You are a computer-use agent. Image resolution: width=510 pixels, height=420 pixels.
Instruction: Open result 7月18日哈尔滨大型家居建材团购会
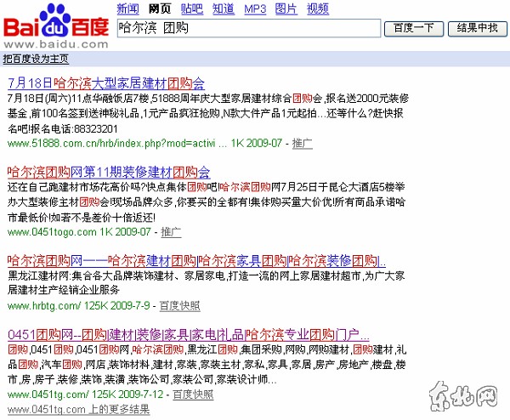(106, 83)
